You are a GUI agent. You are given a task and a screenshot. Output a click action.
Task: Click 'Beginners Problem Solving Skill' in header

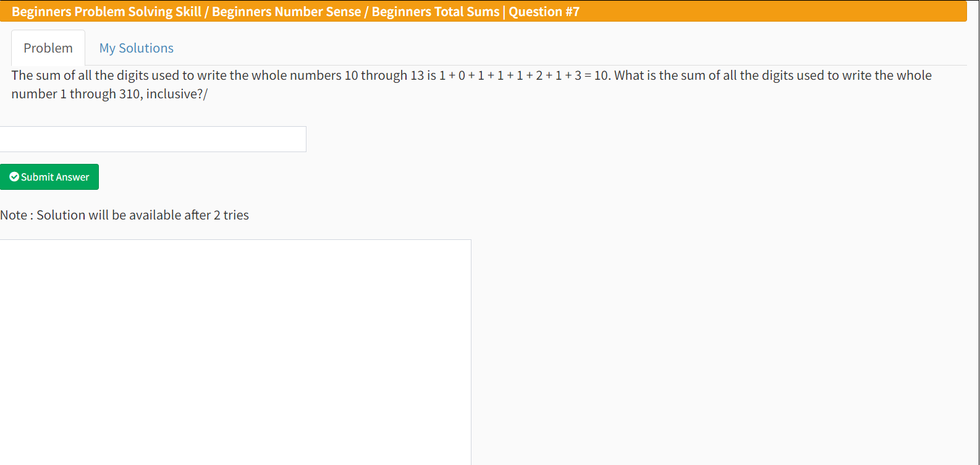(106, 12)
